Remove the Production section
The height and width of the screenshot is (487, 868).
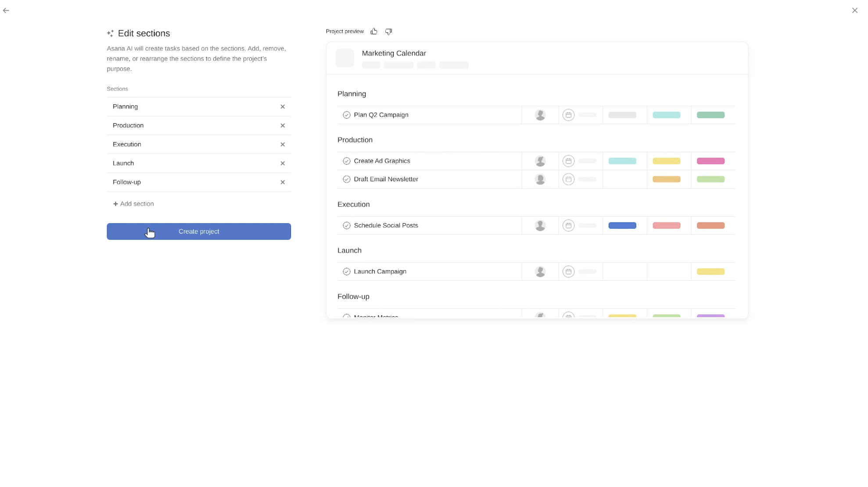(283, 125)
